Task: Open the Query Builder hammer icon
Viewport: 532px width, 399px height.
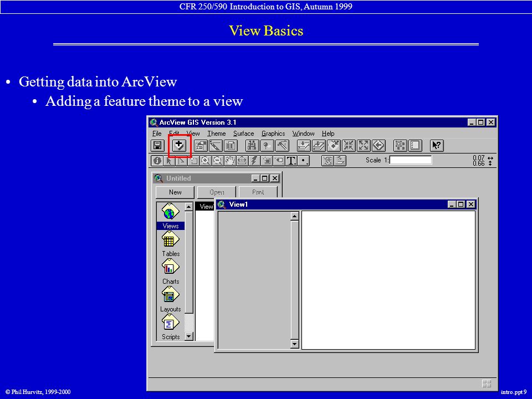Action: (282, 146)
